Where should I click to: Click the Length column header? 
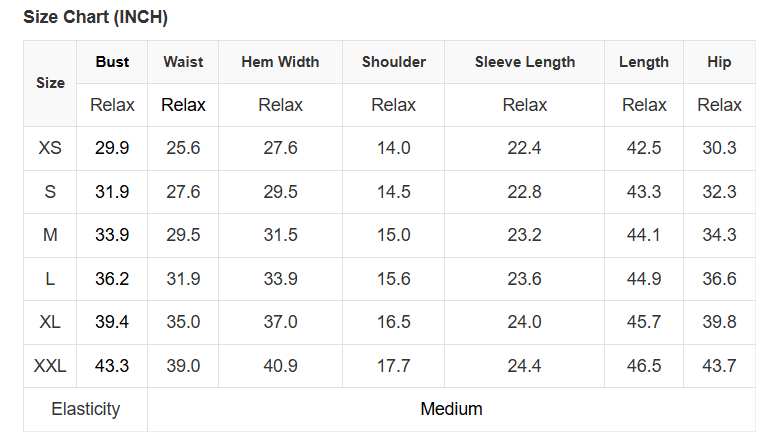(x=644, y=62)
